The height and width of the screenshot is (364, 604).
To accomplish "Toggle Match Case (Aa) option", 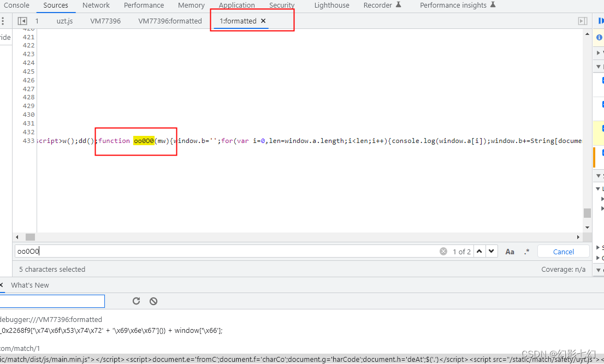I will [510, 252].
